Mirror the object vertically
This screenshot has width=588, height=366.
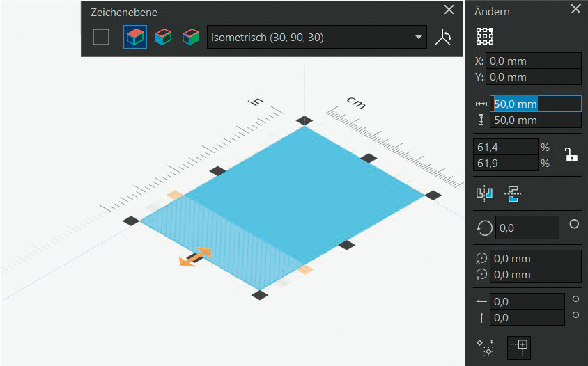pos(512,194)
